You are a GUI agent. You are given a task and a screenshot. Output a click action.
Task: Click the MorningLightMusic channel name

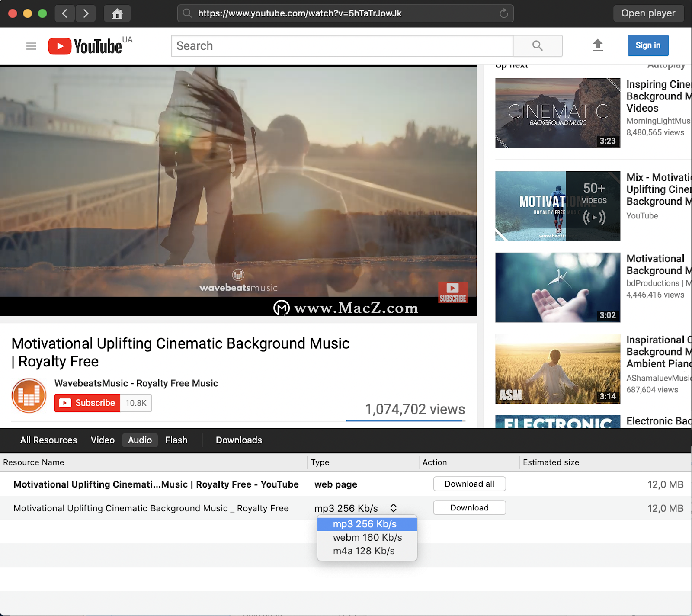point(658,121)
